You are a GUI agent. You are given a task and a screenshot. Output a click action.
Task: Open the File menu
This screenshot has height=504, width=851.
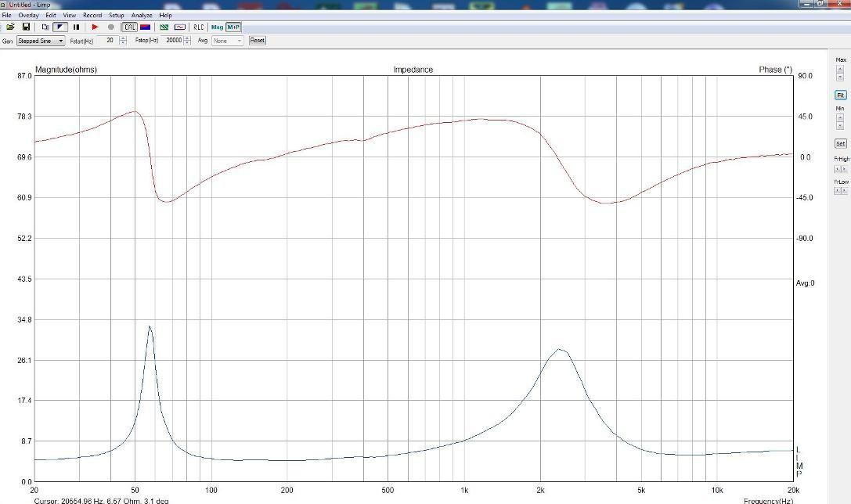click(6, 15)
